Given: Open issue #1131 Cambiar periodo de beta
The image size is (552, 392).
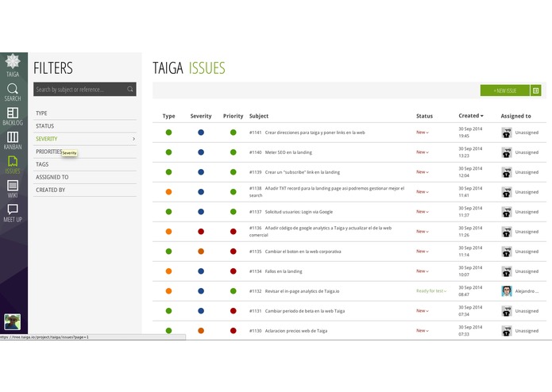Looking at the screenshot, I should [x=297, y=311].
